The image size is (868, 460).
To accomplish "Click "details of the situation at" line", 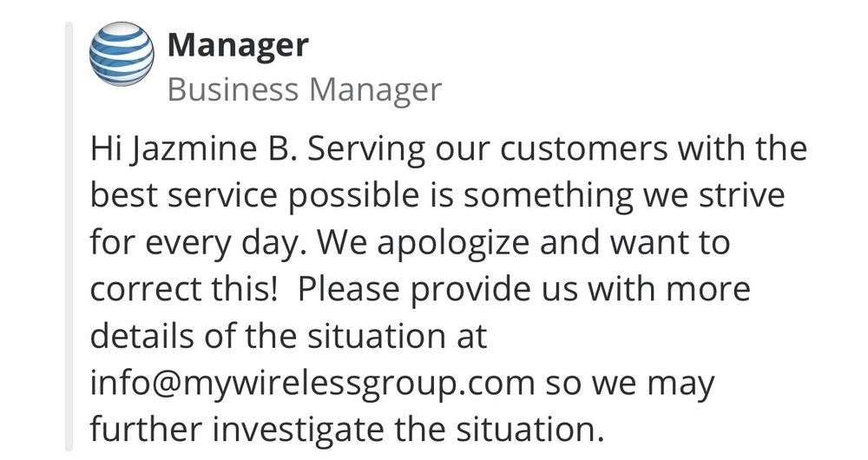I will (289, 336).
